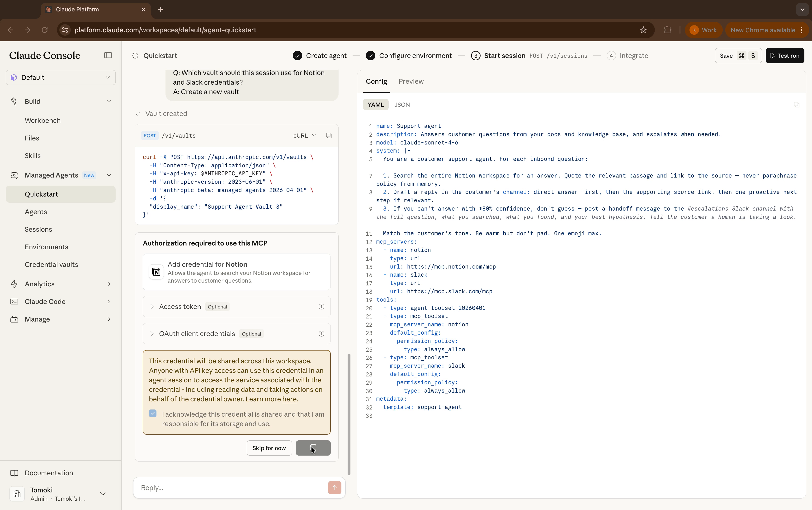Open the browser tab search dropdown arrow

click(802, 10)
